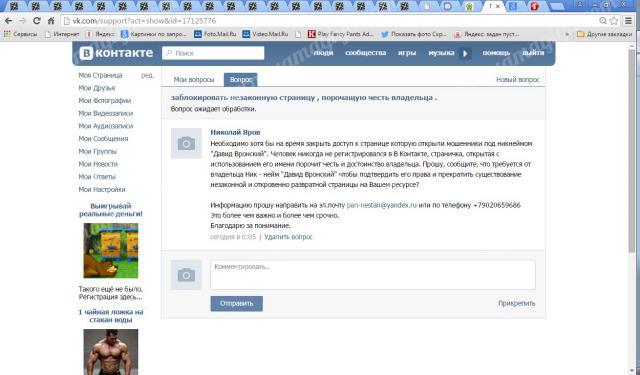Click the VK search box Поиск
Viewport: 640px width, 375px height.
213,53
